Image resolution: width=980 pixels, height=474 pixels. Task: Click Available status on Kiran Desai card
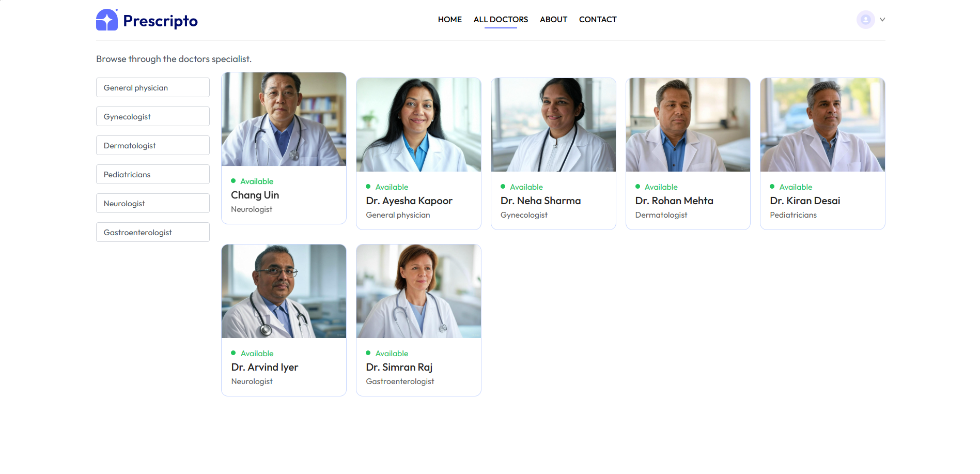tap(796, 187)
